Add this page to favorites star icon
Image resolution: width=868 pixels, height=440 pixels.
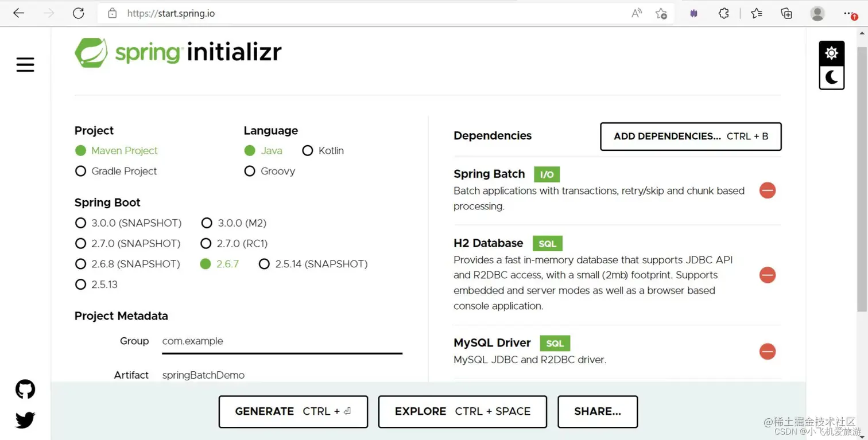click(x=661, y=13)
